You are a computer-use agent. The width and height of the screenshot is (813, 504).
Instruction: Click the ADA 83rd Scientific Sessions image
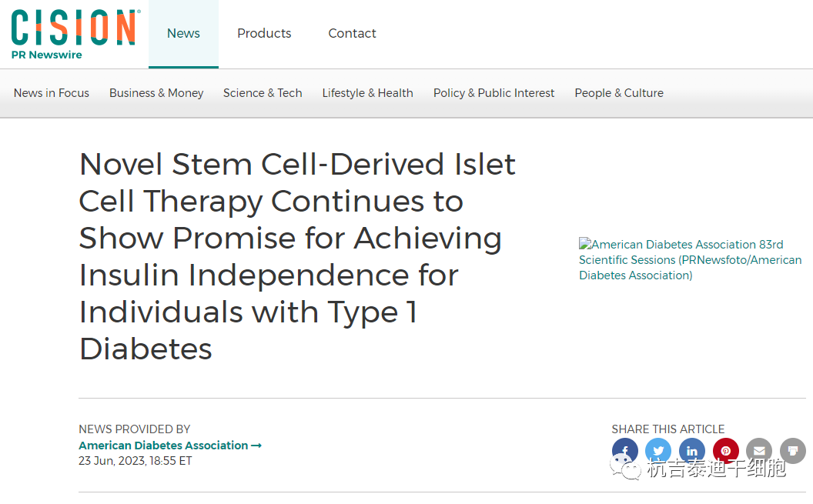pos(690,259)
